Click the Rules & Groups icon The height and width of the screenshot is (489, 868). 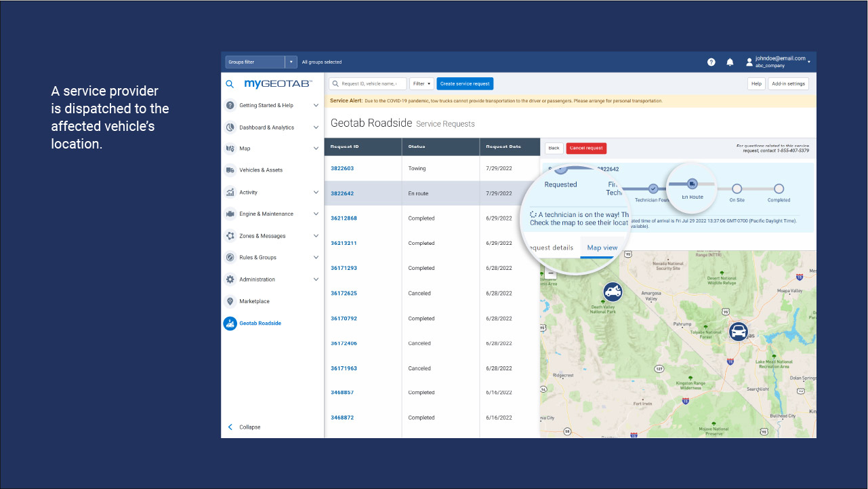pos(230,257)
